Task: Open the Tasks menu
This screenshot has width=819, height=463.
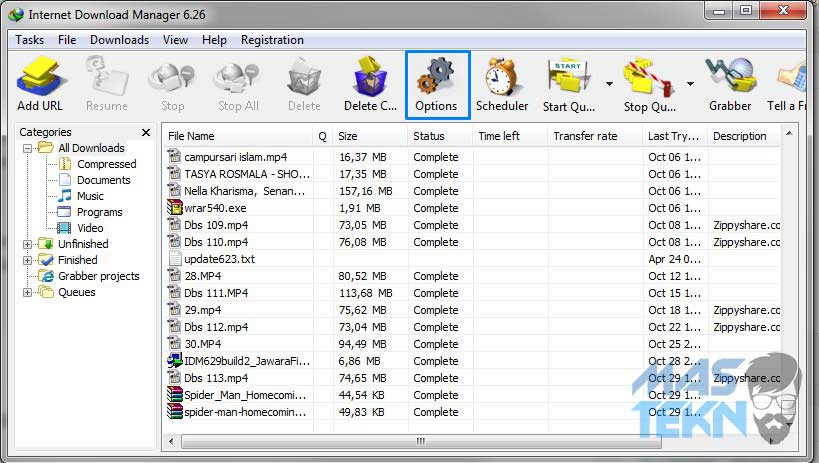Action: click(x=29, y=40)
